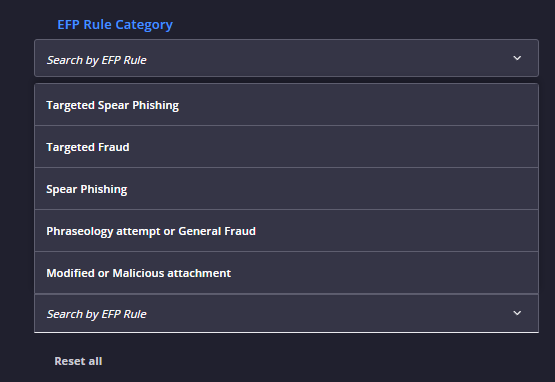The height and width of the screenshot is (382, 555).
Task: Click the down arrow icon below attachment option
Action: pos(517,313)
